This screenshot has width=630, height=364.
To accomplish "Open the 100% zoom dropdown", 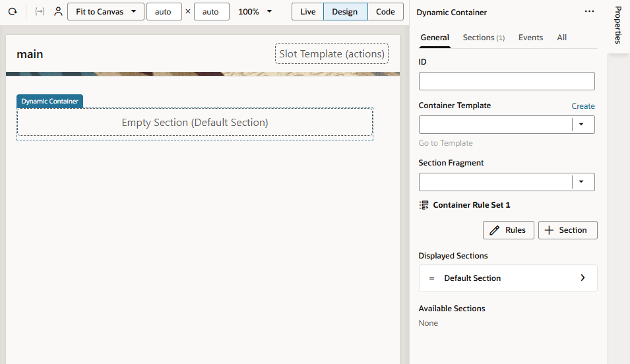I will (x=255, y=12).
